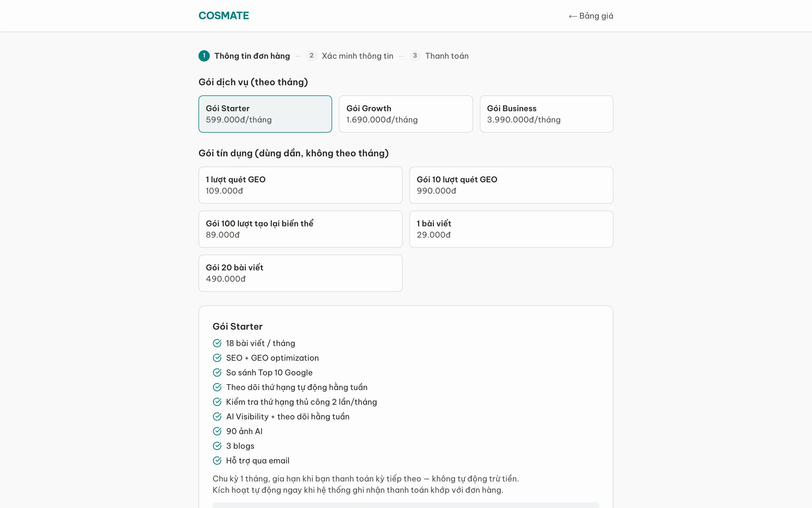Click the Gói dịch vụ (theo tháng) heading

click(253, 82)
